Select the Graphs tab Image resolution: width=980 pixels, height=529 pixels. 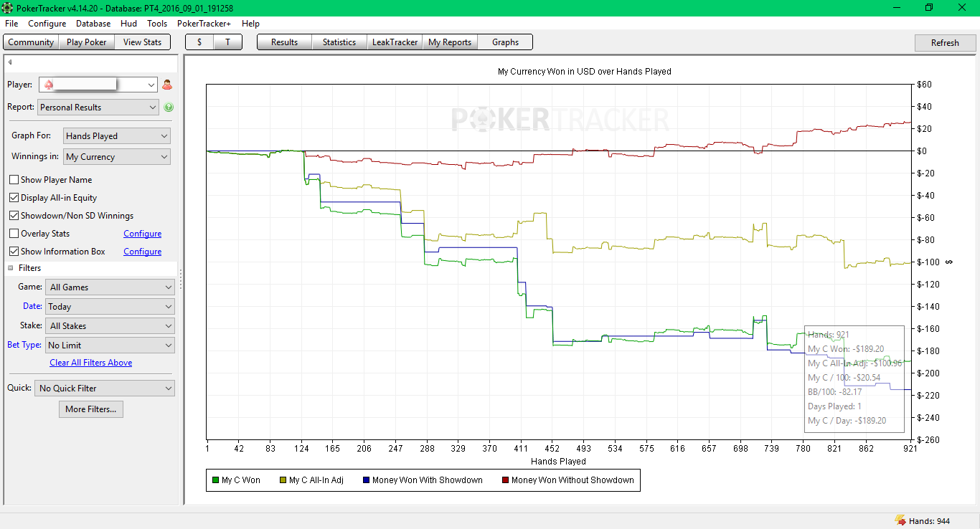(x=505, y=42)
